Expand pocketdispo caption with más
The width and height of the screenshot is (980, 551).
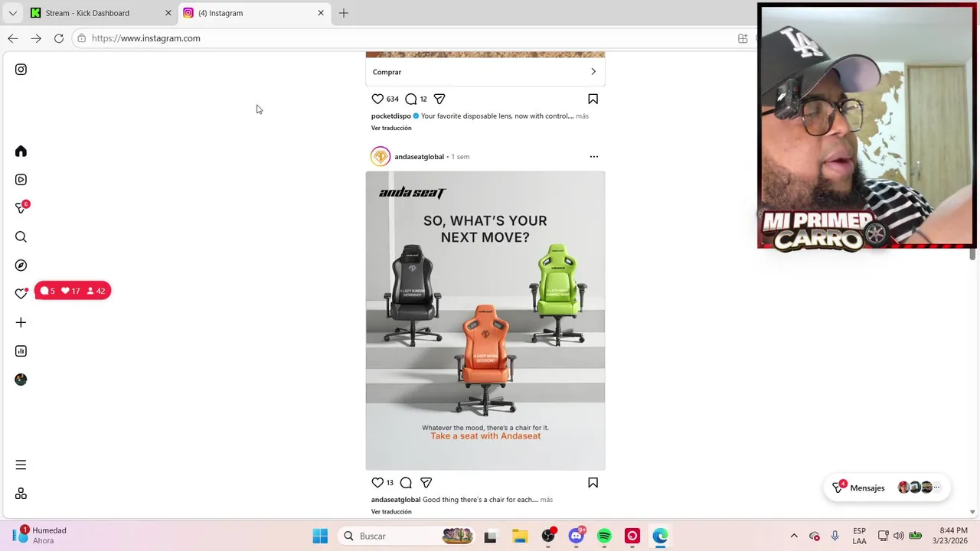coord(582,116)
